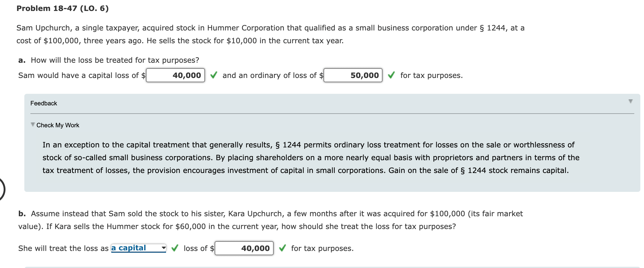Click the 'for tax purposes' text in part b
644x268 pixels.
click(x=322, y=248)
